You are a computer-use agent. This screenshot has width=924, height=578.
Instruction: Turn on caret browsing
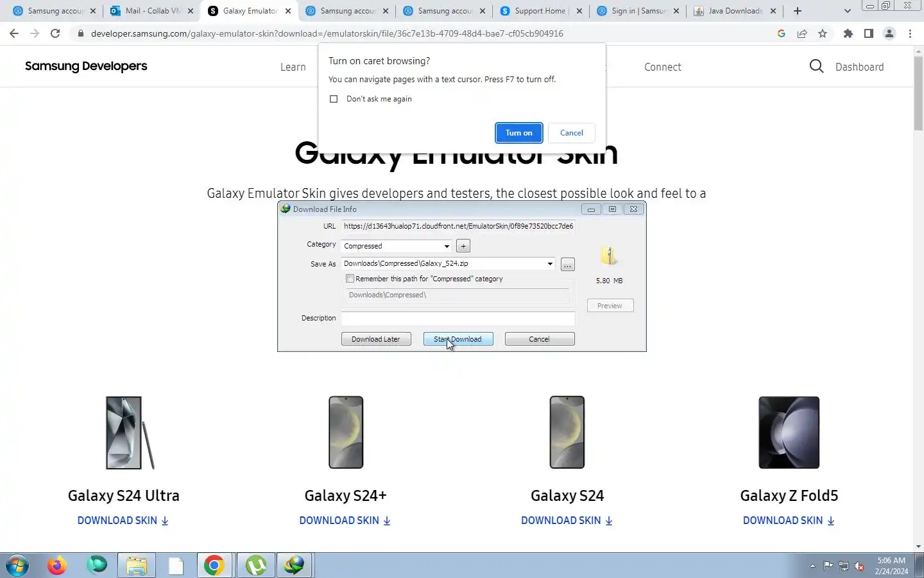pos(519,133)
